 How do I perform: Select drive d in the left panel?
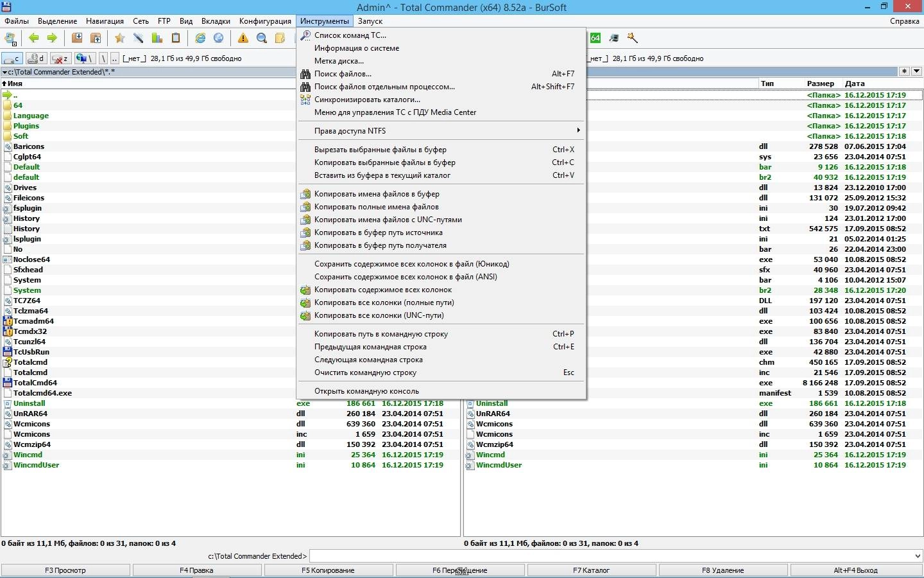(x=36, y=58)
